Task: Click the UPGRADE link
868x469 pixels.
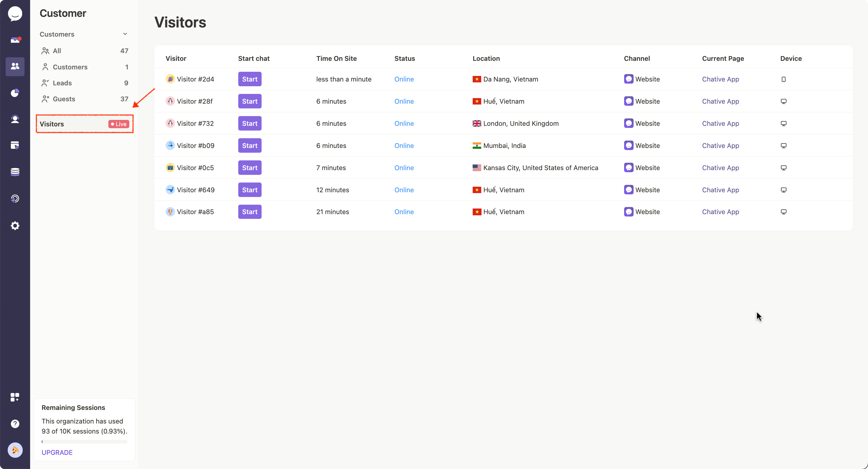Action: click(57, 452)
